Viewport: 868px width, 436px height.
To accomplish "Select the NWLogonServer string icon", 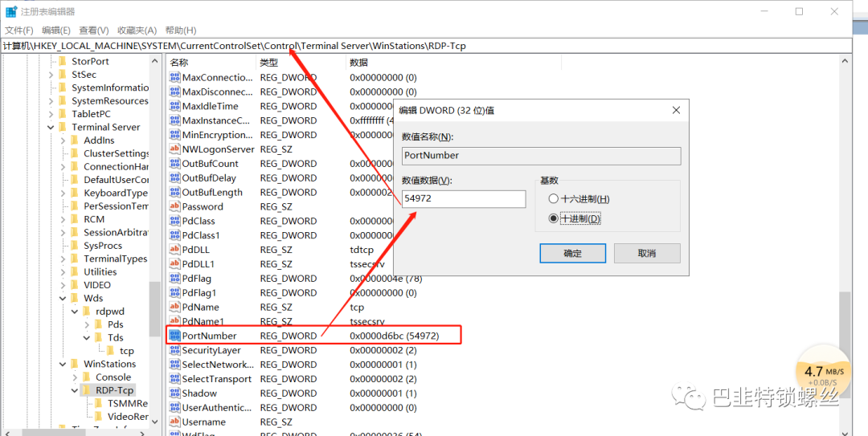I will point(175,149).
